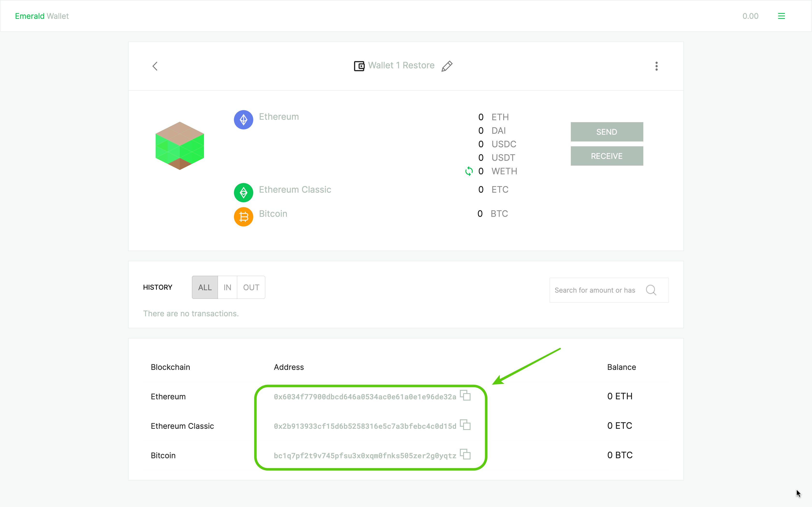Click the orange Bitcoin logo icon
The height and width of the screenshot is (507, 812).
(243, 217)
